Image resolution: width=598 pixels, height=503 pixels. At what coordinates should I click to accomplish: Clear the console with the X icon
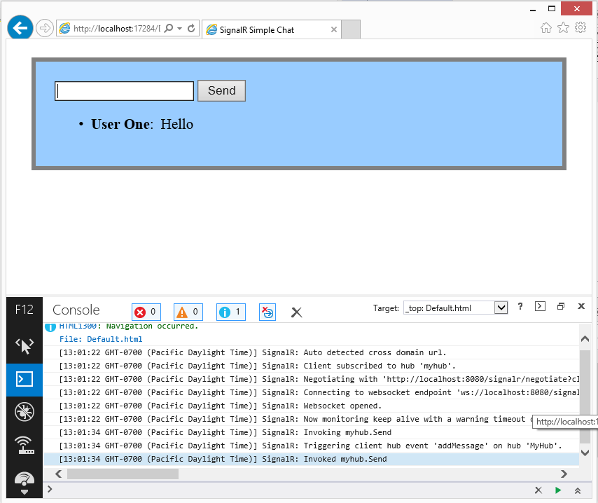[296, 312]
